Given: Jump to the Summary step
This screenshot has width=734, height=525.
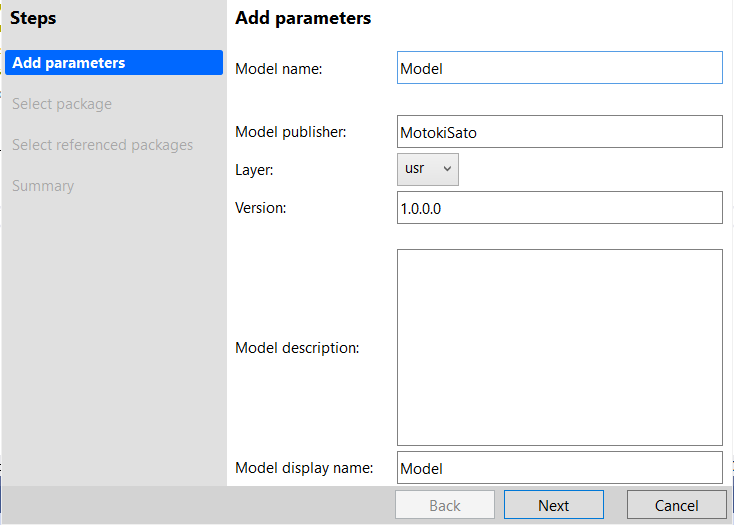Looking at the screenshot, I should 43,186.
